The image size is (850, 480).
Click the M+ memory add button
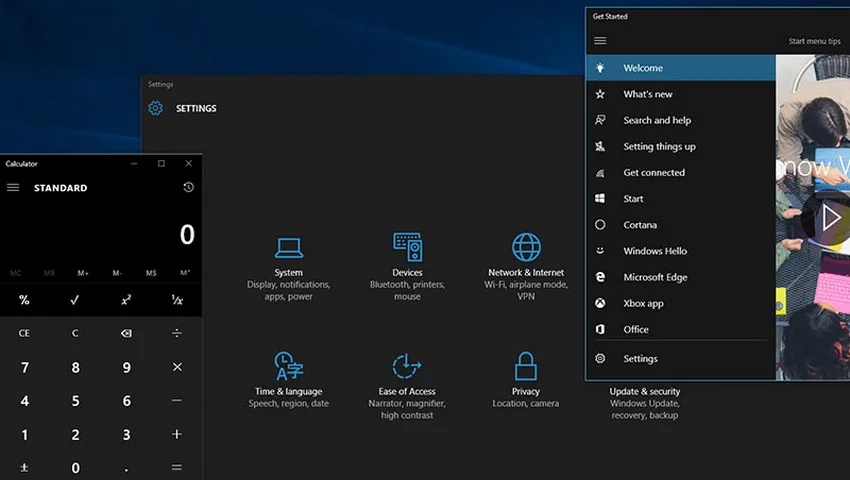click(83, 273)
